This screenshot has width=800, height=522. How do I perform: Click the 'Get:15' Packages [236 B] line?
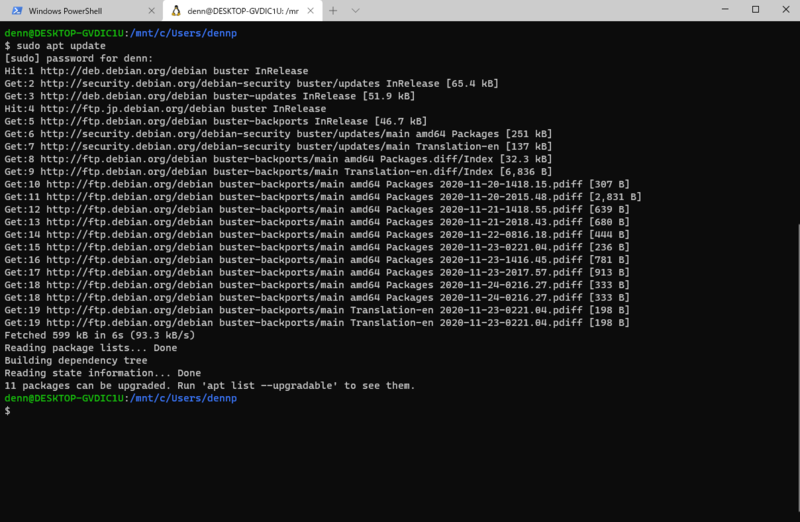click(x=317, y=247)
